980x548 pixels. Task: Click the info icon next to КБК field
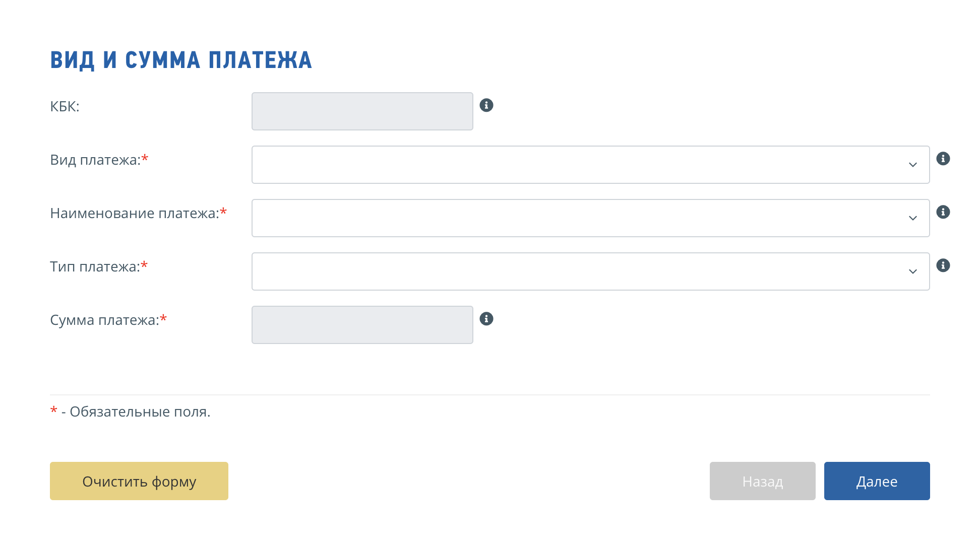pos(486,105)
